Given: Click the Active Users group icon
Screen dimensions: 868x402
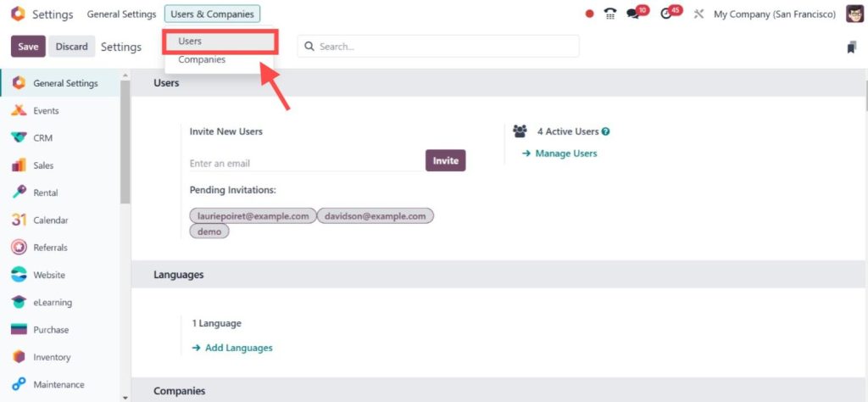Looking at the screenshot, I should [x=520, y=131].
